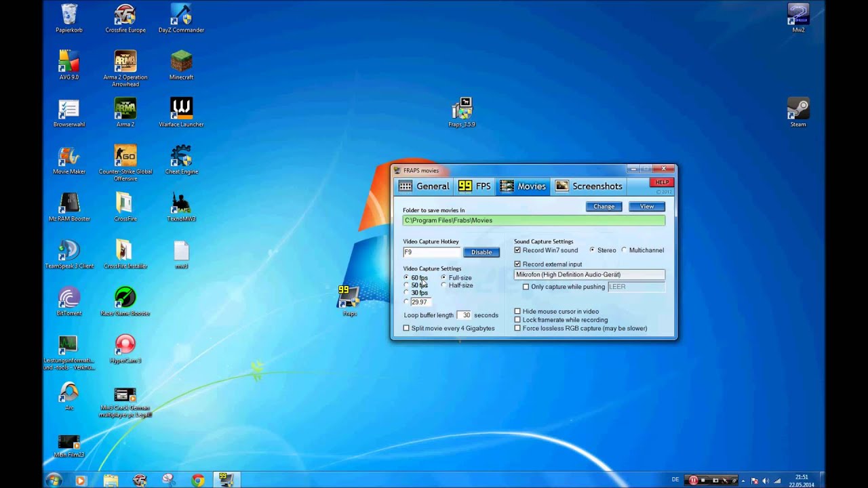This screenshot has width=868, height=488.
Task: Select the Steam desktop icon
Action: 798,113
